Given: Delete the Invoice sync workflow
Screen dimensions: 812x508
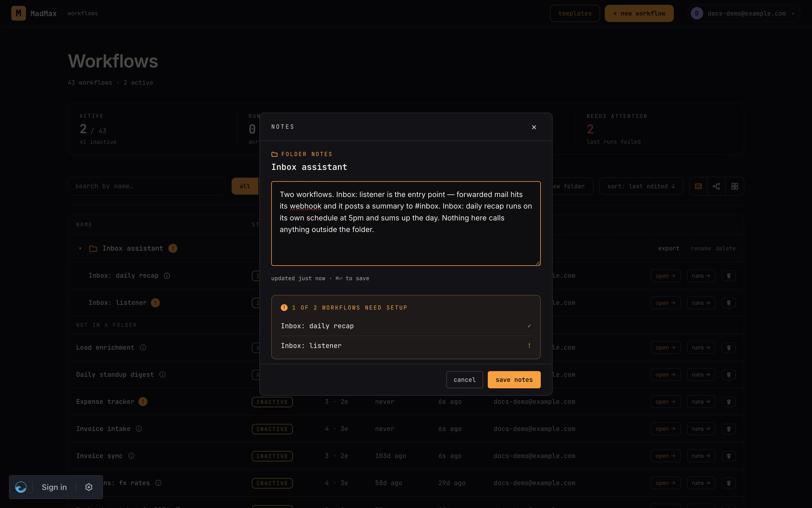Looking at the screenshot, I should [729, 456].
